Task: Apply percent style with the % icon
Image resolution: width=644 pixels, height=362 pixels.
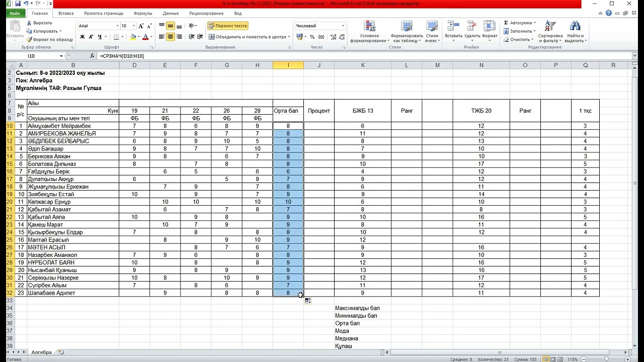Action: coord(312,37)
